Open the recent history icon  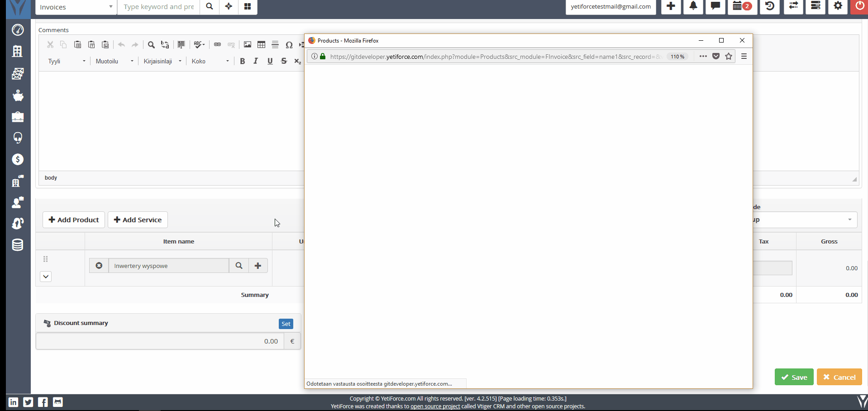(769, 7)
